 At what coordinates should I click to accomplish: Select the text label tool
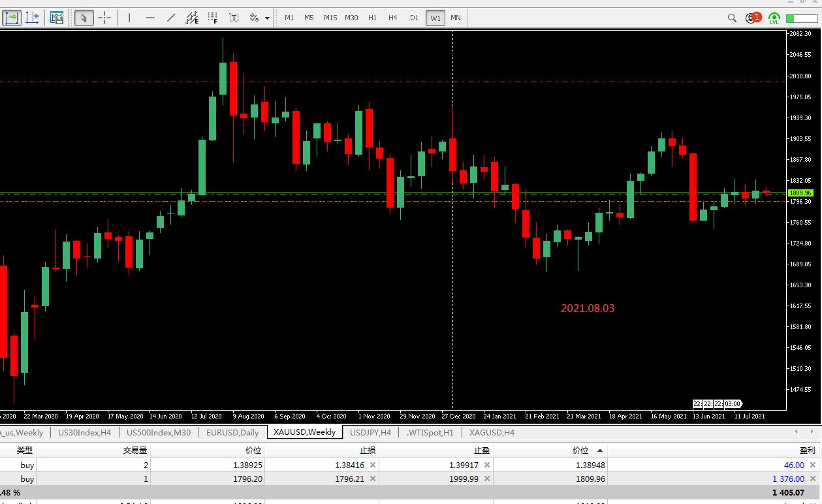pyautogui.click(x=234, y=18)
